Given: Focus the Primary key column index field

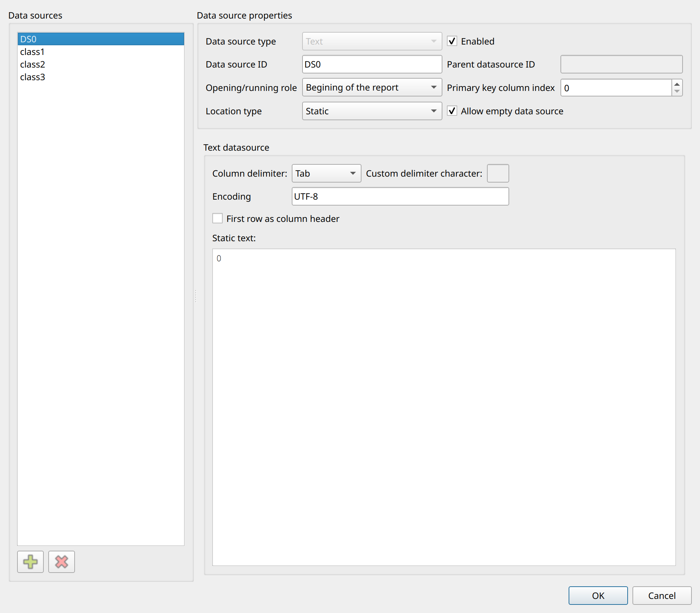Looking at the screenshot, I should (616, 88).
